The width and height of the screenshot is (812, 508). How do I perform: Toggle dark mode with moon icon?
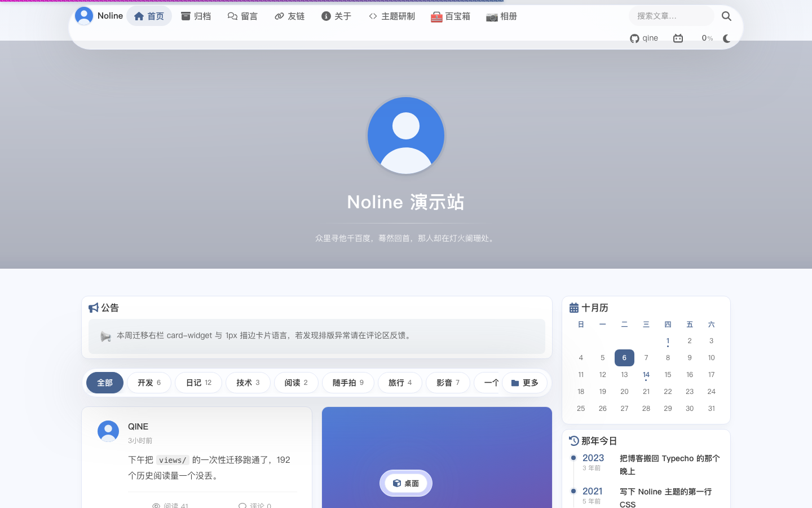coord(726,38)
